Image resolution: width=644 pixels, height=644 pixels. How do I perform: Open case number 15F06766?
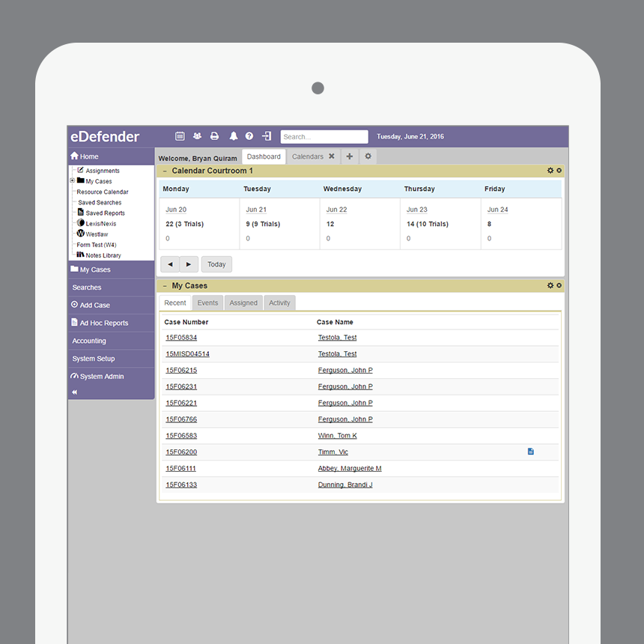(x=181, y=419)
